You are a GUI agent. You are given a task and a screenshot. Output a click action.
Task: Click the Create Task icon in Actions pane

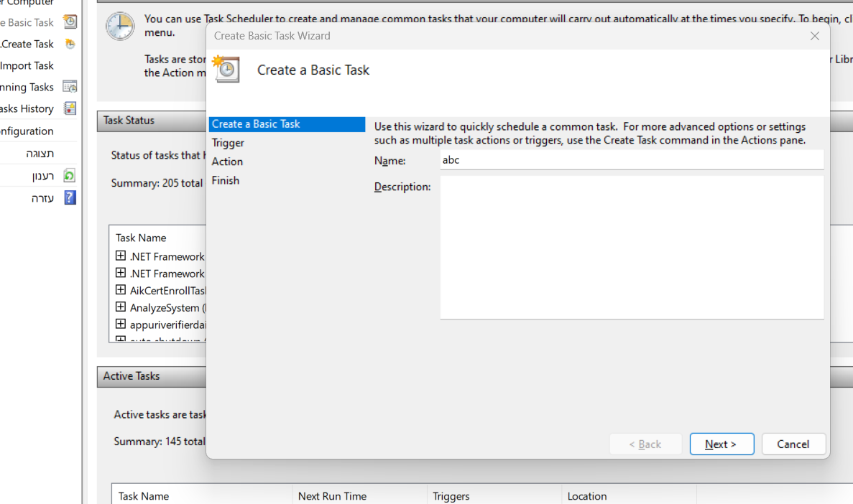point(70,44)
